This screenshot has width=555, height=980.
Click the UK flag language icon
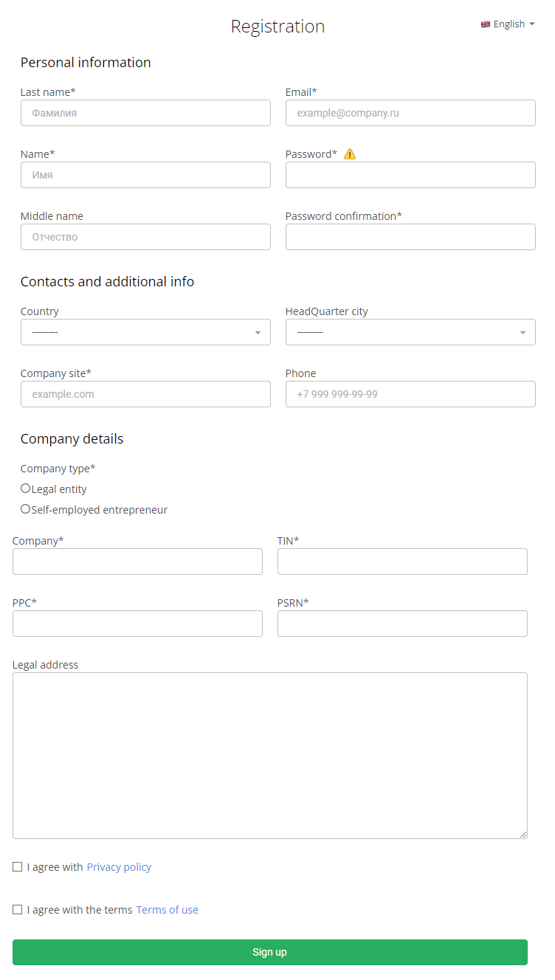[x=486, y=24]
